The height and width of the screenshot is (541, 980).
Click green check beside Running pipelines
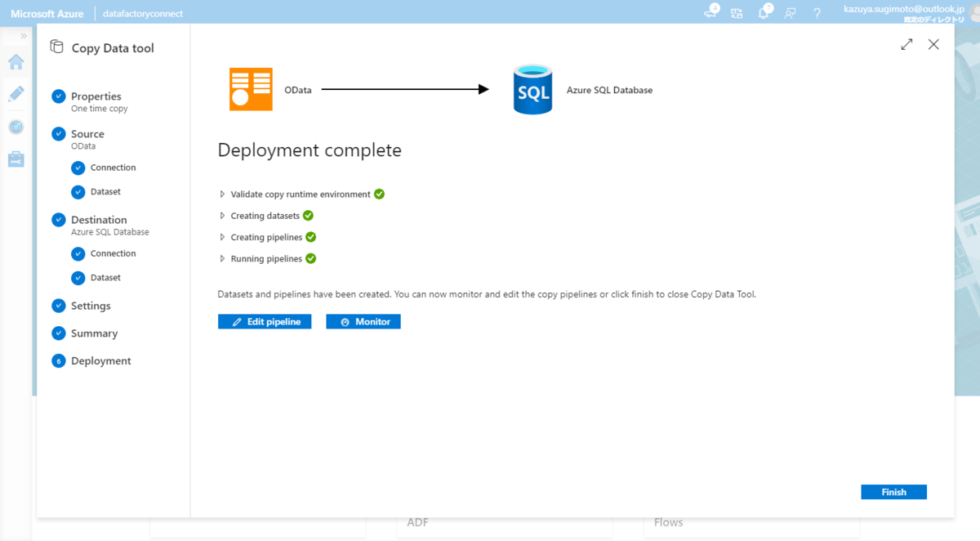click(x=310, y=258)
